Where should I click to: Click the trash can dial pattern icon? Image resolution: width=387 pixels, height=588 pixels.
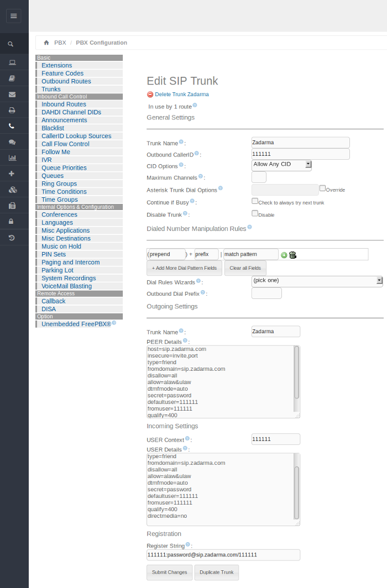(293, 255)
